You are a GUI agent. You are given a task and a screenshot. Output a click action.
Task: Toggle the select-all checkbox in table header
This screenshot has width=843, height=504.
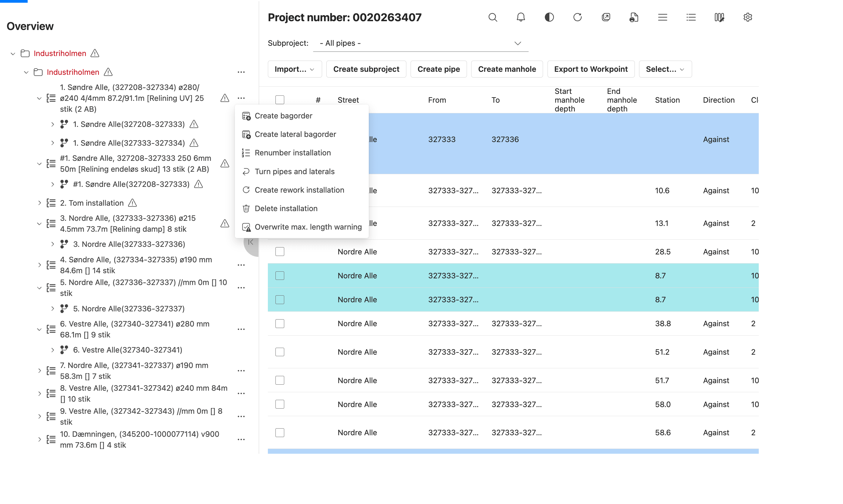pos(280,100)
